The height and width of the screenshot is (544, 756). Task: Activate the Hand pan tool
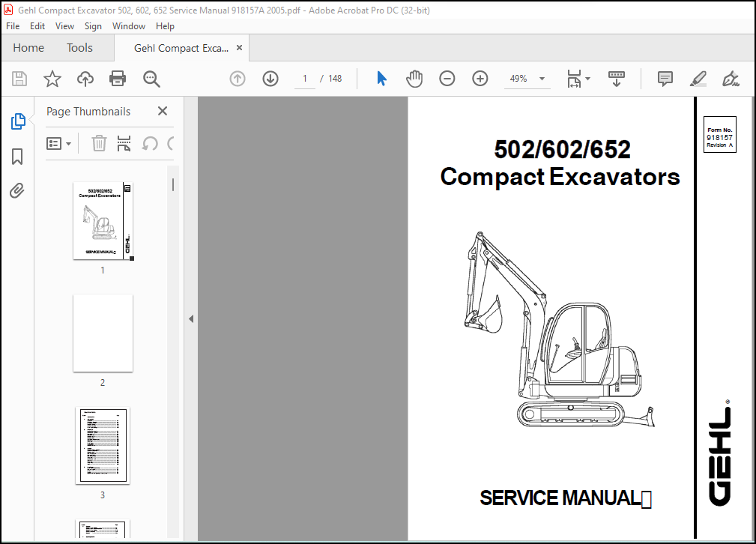414,79
